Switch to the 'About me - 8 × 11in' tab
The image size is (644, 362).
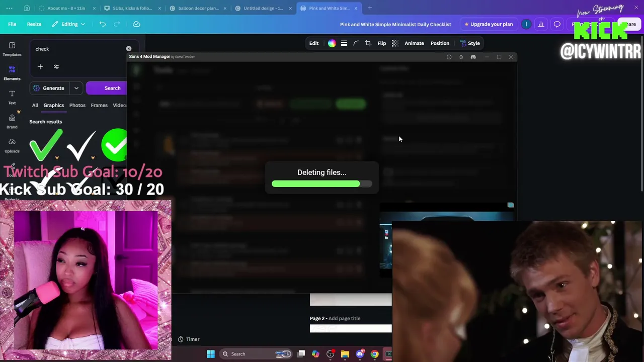66,8
